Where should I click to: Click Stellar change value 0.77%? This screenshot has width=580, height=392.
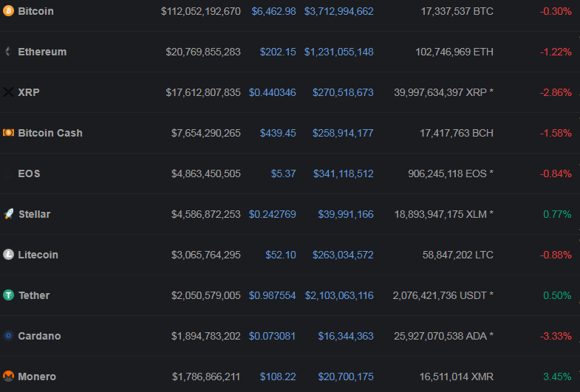pyautogui.click(x=557, y=215)
